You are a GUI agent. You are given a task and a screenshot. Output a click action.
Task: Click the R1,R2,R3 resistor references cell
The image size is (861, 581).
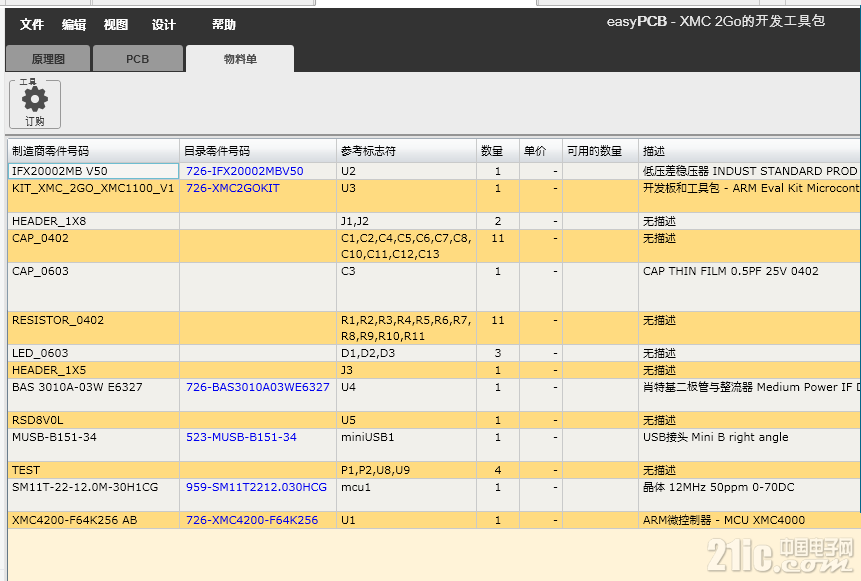click(x=406, y=328)
